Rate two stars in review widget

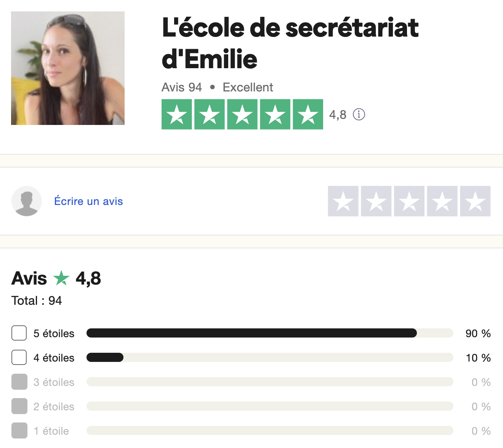pos(376,201)
